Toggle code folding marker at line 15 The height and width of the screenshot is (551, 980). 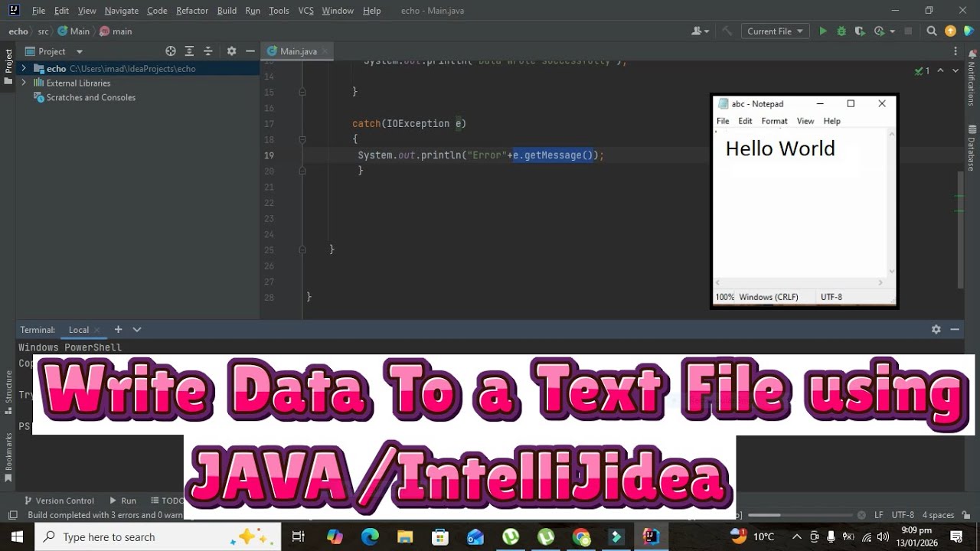click(x=302, y=91)
